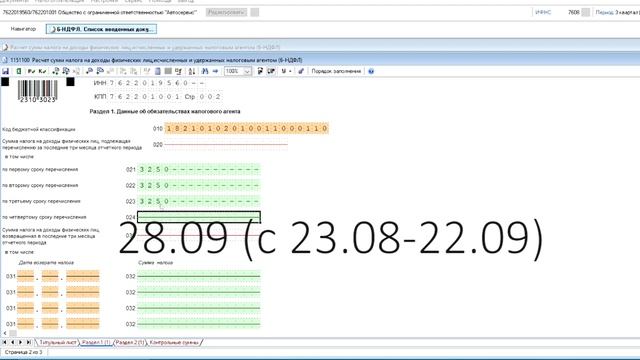Image resolution: width=640 pixels, height=360 pixels.
Task: Go to the previous sheet with the arrow
Action: coord(13,342)
